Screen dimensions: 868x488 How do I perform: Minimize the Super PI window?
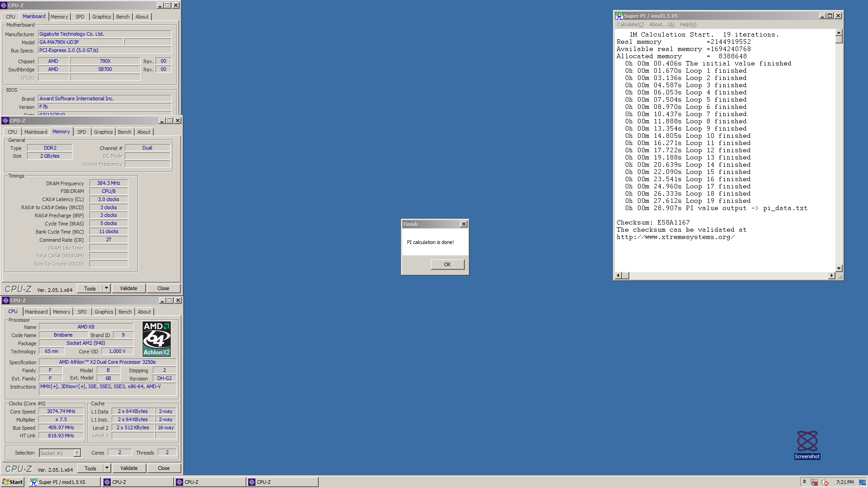tap(823, 16)
